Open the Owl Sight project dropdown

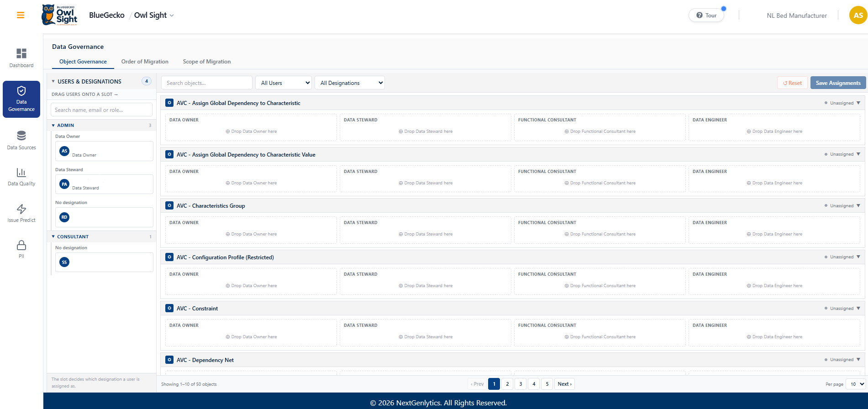(x=154, y=15)
